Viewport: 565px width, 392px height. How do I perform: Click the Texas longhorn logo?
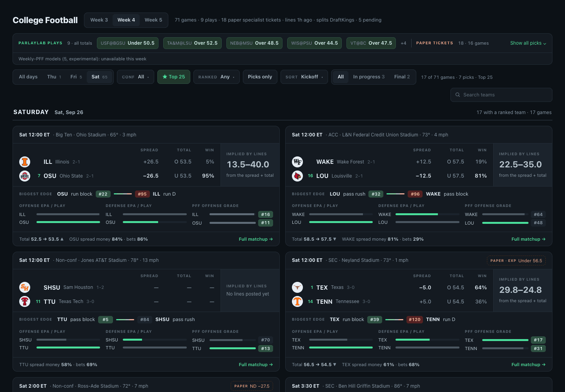point(297,287)
